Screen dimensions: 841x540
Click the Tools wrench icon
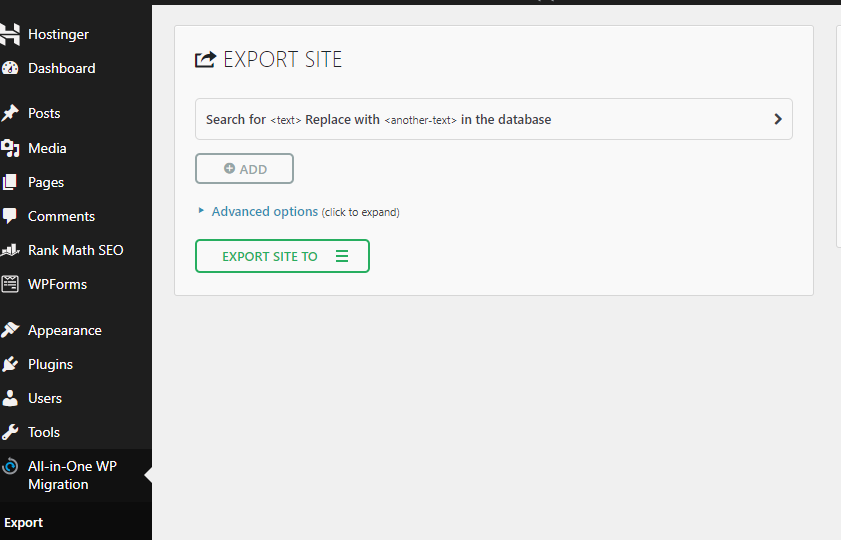(10, 432)
